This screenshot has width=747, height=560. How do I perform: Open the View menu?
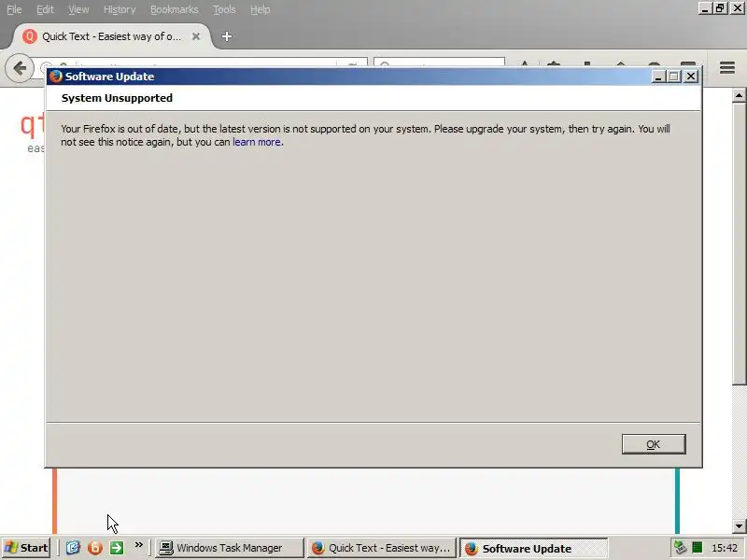78,9
